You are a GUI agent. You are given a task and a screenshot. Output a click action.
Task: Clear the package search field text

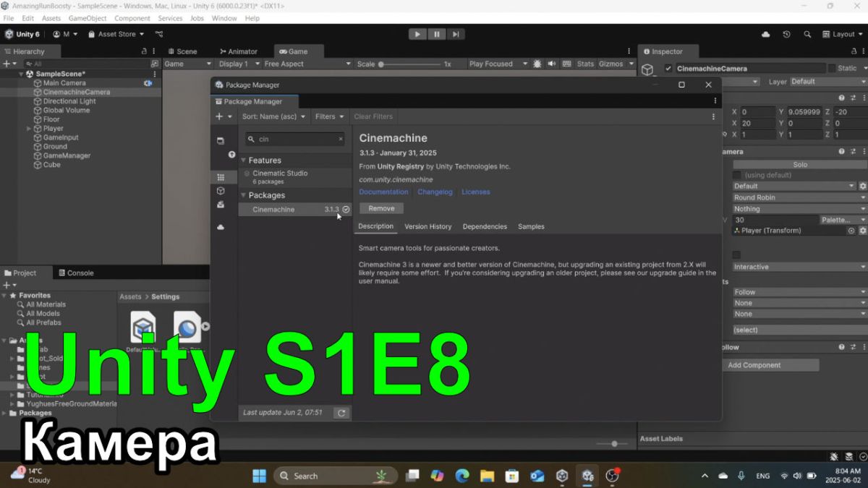341,139
